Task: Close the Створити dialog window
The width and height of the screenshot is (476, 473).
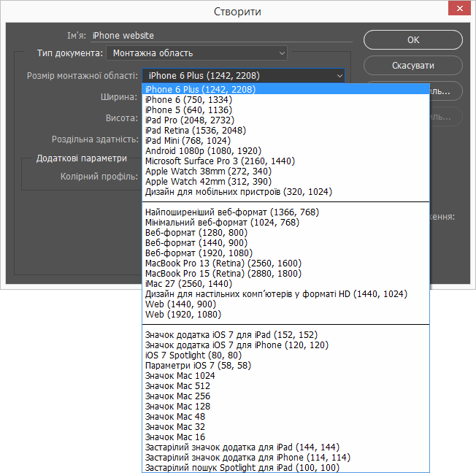Action: 460,8
